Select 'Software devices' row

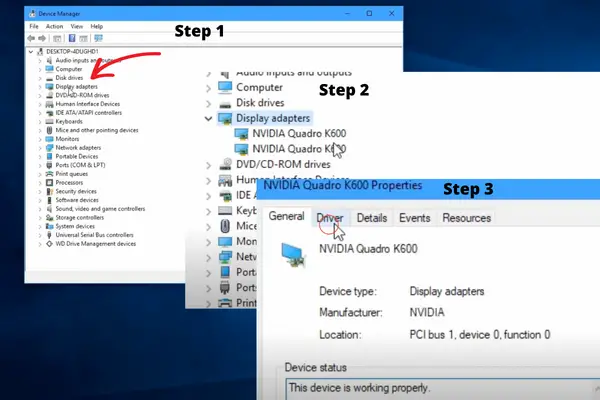pos(77,200)
